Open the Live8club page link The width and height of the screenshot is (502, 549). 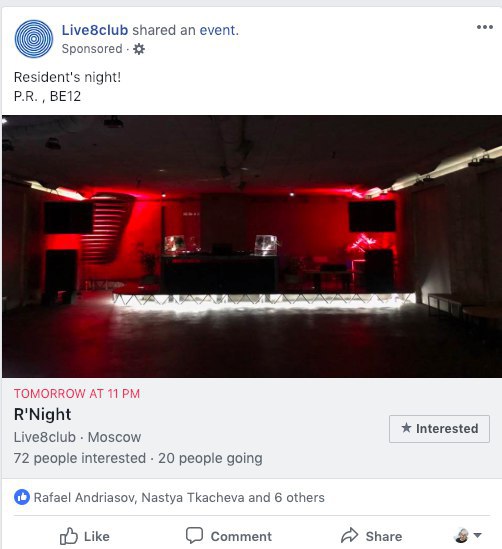point(95,30)
